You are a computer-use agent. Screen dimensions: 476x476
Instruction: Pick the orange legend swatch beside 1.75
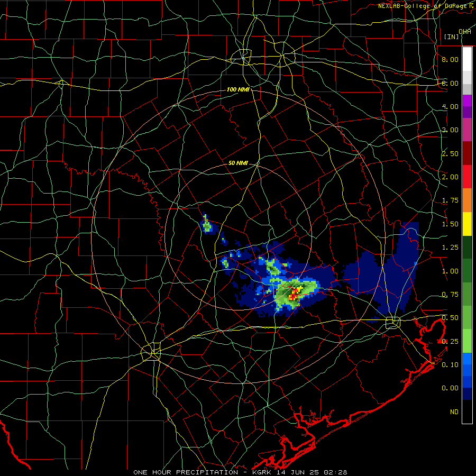point(467,200)
